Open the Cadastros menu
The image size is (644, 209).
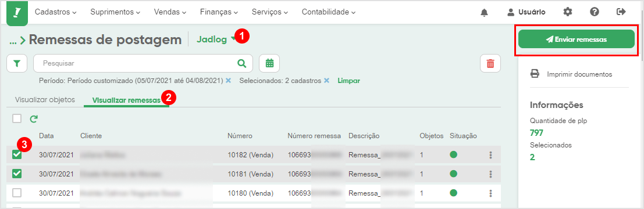click(x=56, y=12)
